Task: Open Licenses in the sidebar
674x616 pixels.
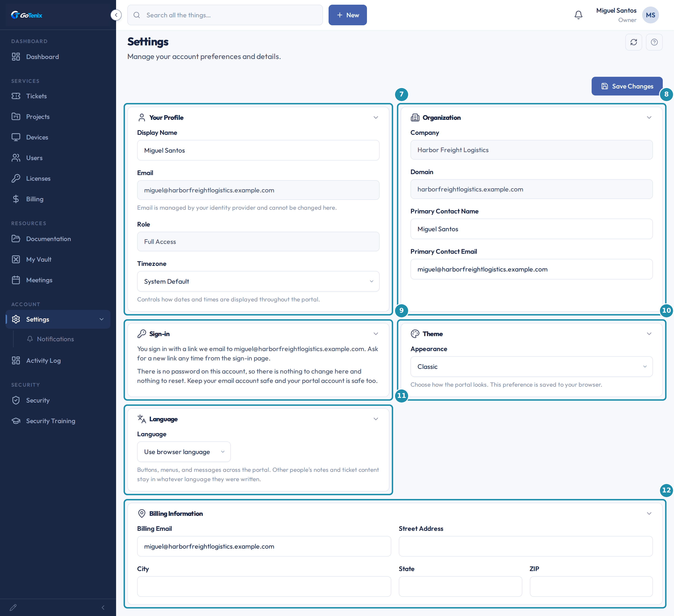Action: coord(58,179)
